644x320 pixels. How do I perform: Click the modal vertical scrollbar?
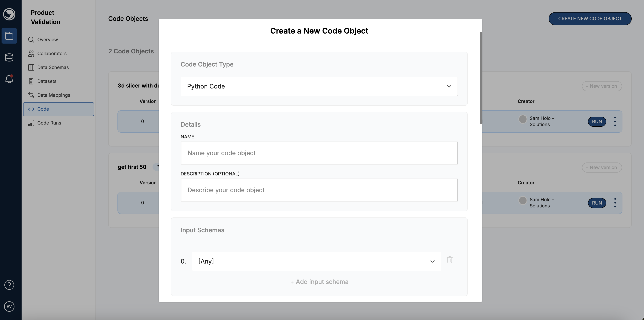click(x=481, y=77)
